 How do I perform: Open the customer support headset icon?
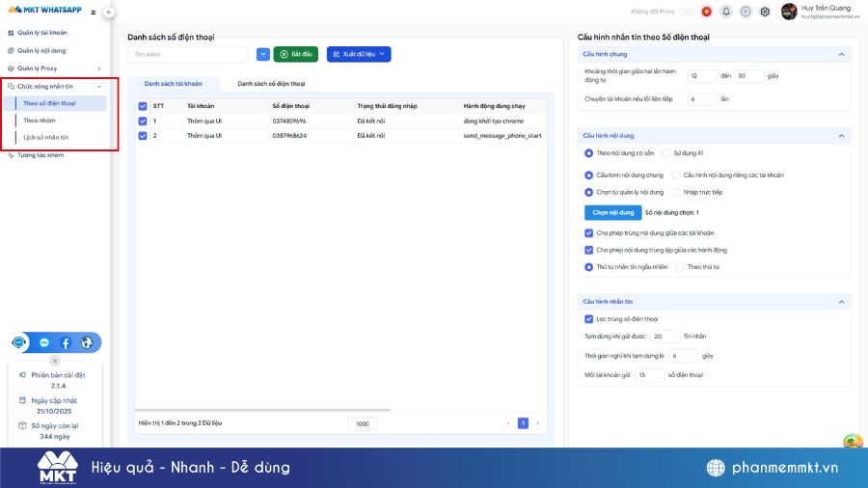pyautogui.click(x=20, y=342)
